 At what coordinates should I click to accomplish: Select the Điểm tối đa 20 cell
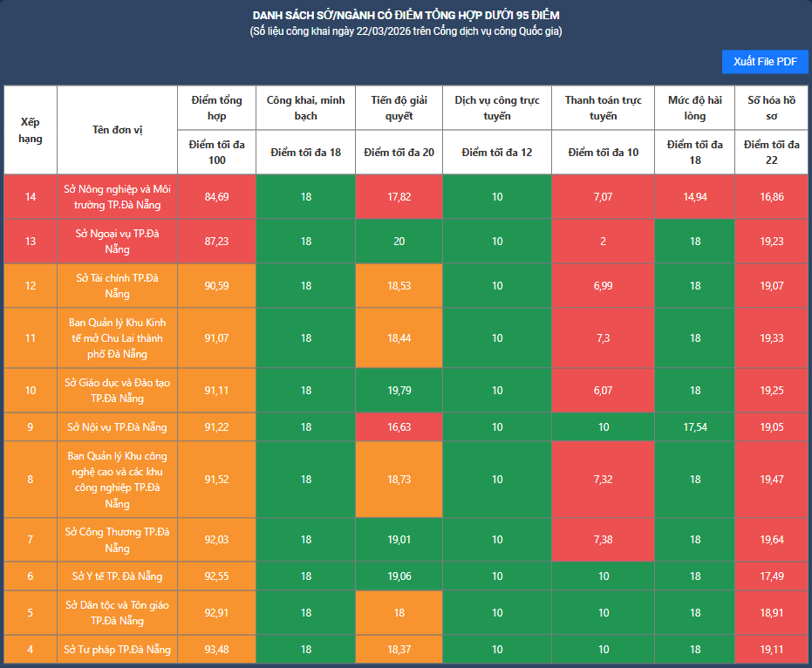coord(399,153)
